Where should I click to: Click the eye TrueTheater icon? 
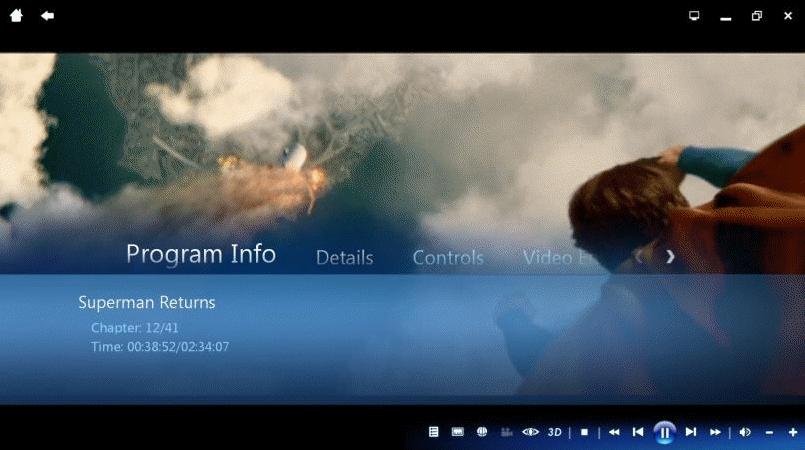tap(530, 432)
